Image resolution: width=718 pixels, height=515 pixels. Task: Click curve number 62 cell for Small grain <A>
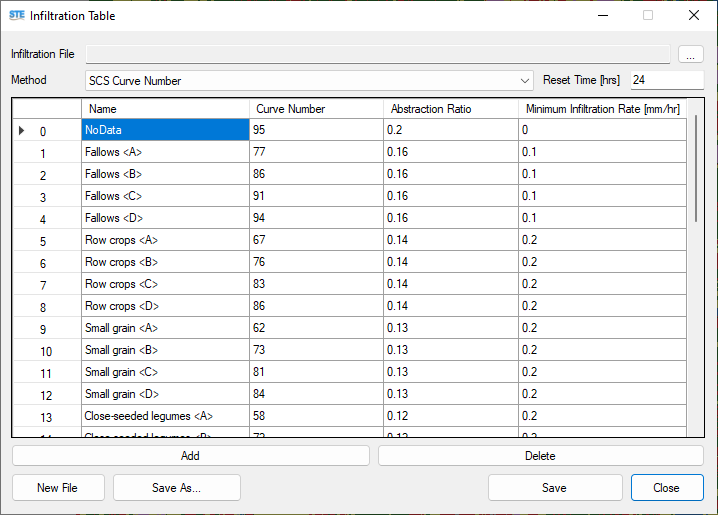coord(316,327)
